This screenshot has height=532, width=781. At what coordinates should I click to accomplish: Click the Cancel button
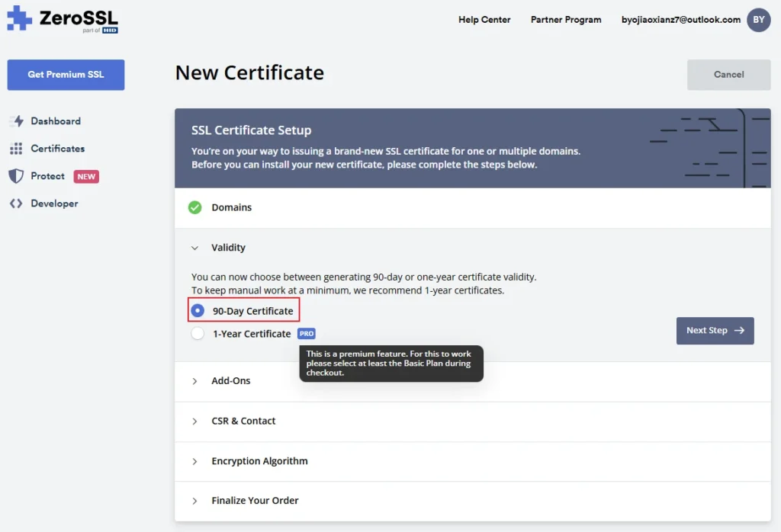click(x=728, y=75)
